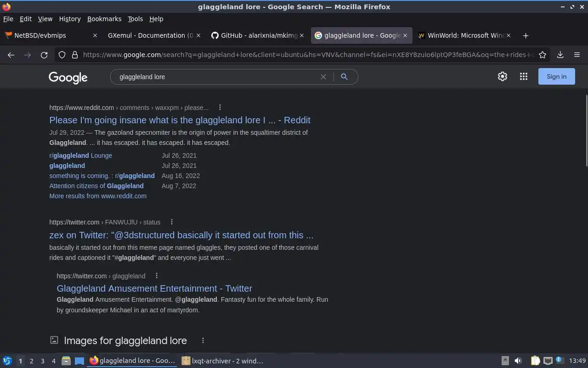Open Google quick settings gear
The width and height of the screenshot is (588, 368).
point(503,77)
